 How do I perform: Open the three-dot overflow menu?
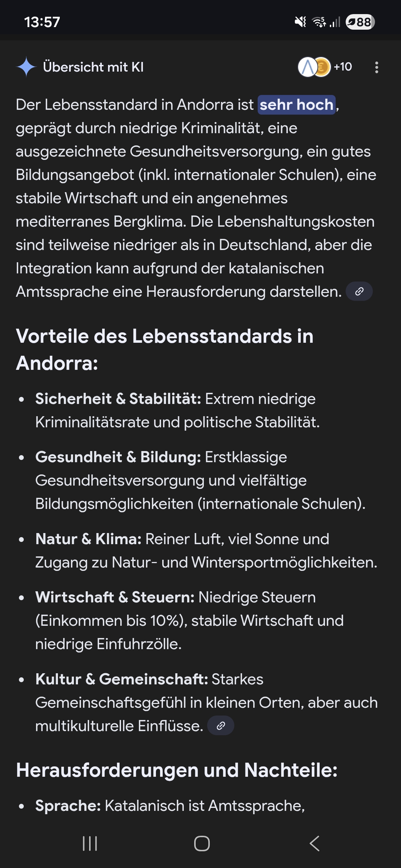pyautogui.click(x=376, y=67)
